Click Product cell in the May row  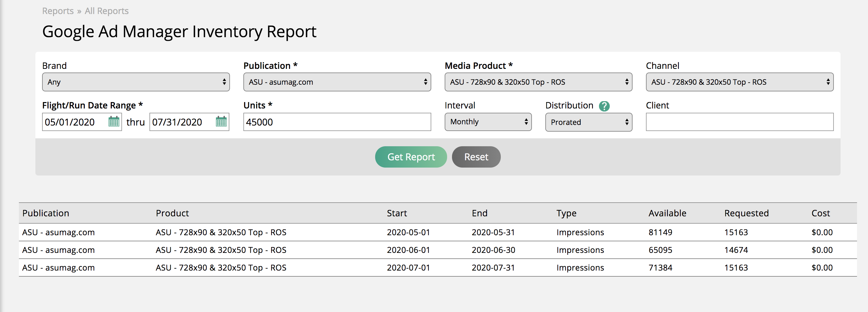click(221, 232)
